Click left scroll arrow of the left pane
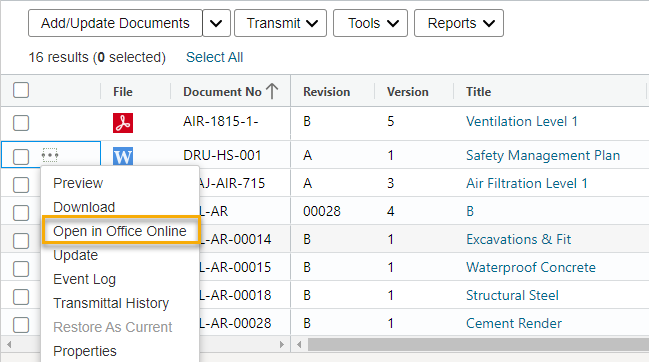Image resolution: width=649 pixels, height=362 pixels. (x=9, y=344)
